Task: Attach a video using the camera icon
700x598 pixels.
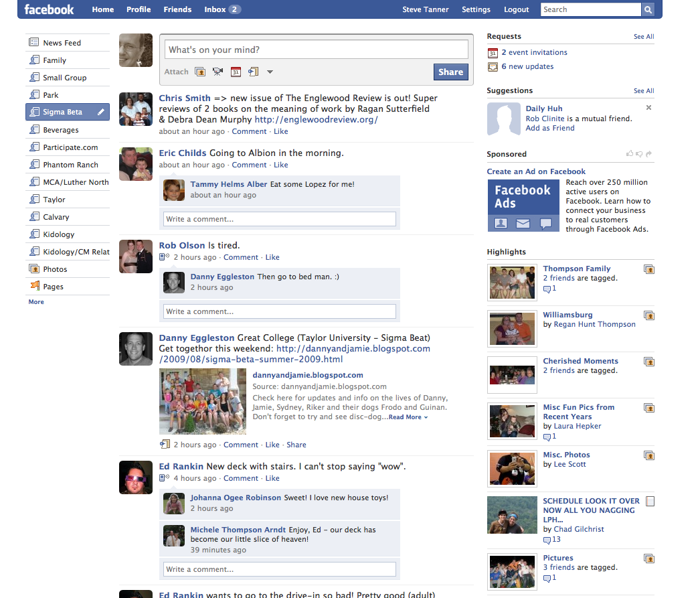Action: tap(218, 72)
